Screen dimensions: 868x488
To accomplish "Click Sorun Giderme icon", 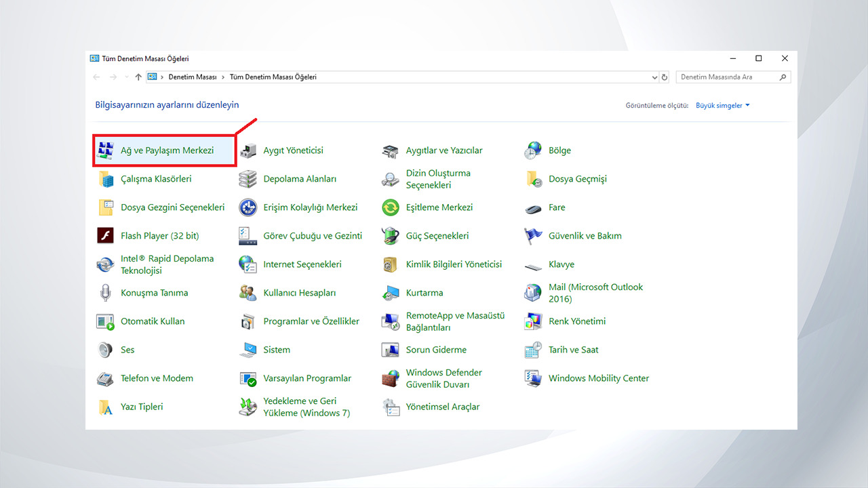I will click(x=391, y=350).
